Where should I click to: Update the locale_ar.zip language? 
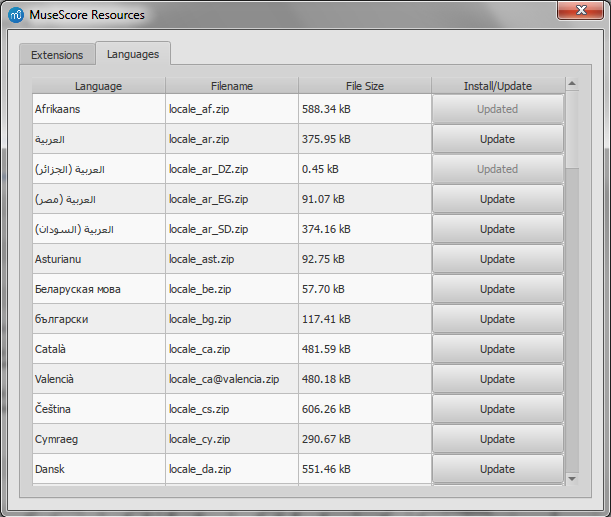(498, 139)
